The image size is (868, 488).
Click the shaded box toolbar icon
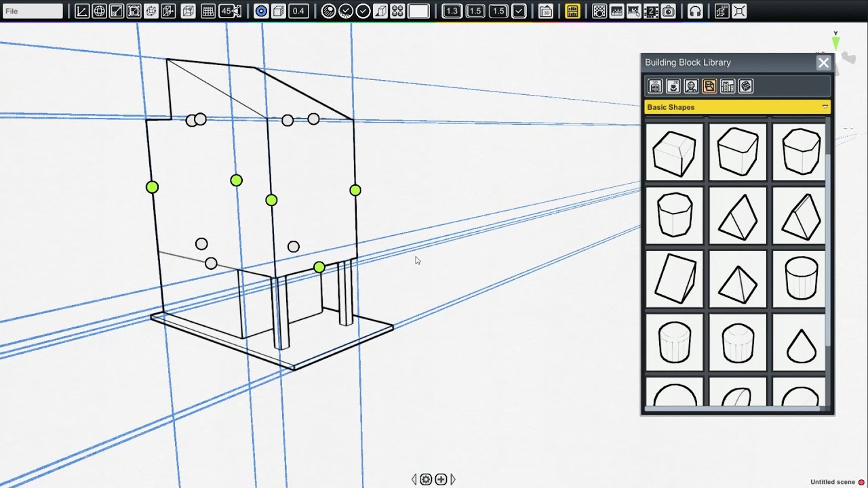click(x=380, y=11)
